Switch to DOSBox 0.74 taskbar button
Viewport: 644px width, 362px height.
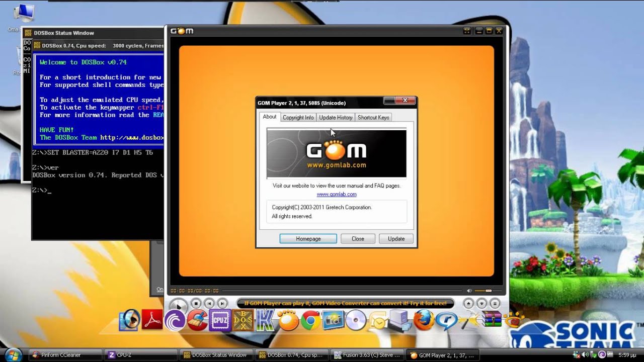(292, 355)
